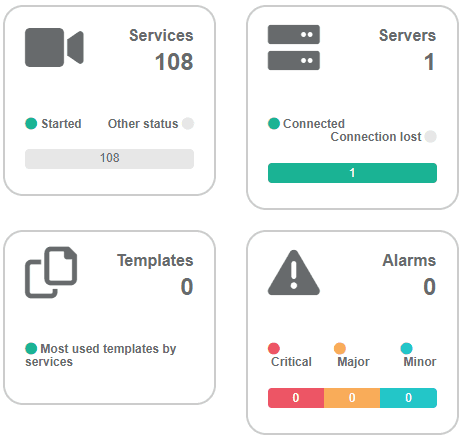Click the orange Major alarm dot
The image size is (464, 441).
coord(340,348)
